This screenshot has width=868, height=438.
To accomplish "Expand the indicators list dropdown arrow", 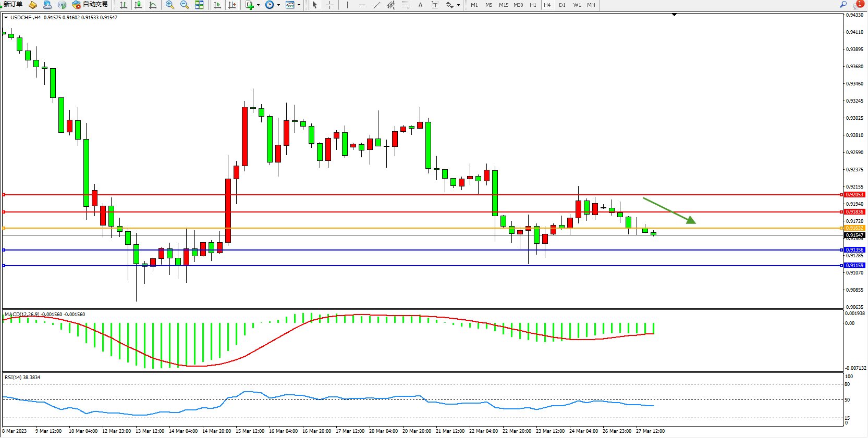I will 258,5.
